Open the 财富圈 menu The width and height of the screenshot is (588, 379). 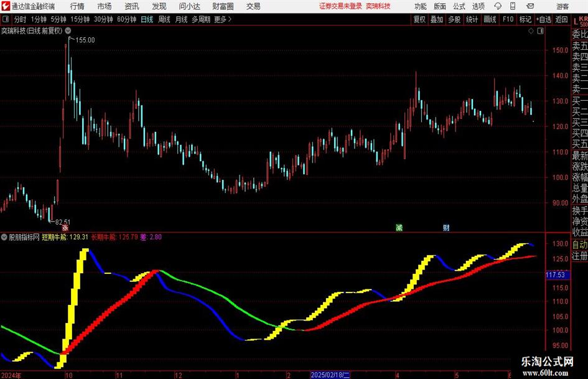(223, 6)
